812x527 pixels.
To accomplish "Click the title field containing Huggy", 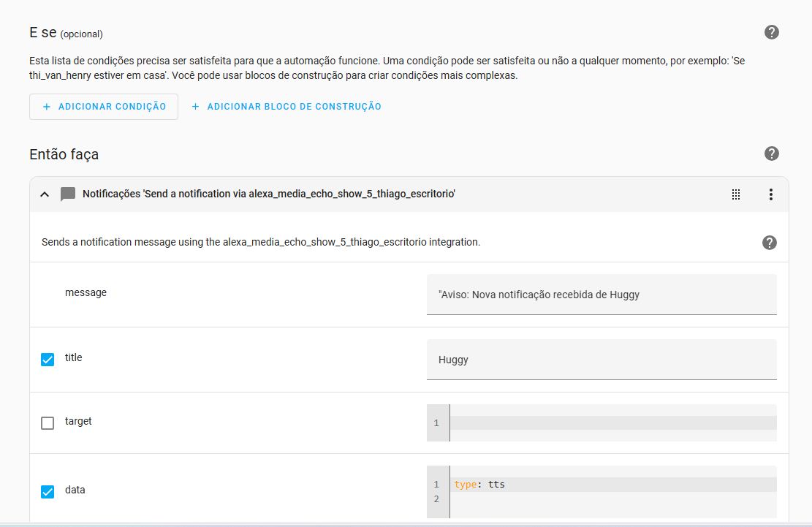I will 602,360.
